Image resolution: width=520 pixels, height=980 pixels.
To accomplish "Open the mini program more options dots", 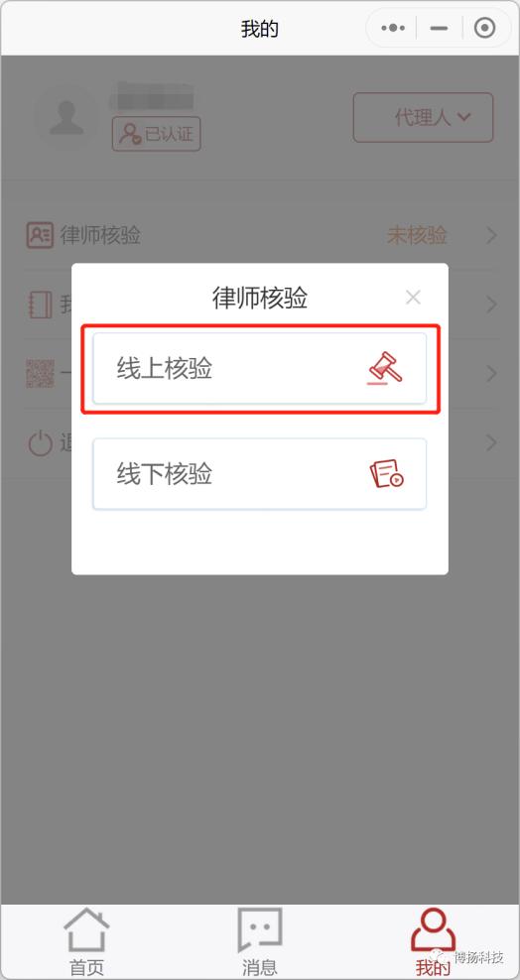I will tap(393, 28).
